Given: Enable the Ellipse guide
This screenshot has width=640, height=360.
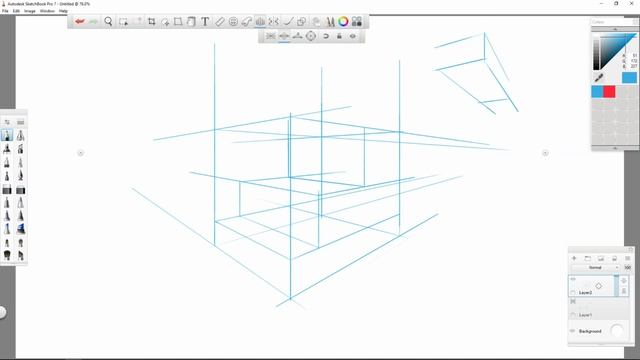Looking at the screenshot, I should (233, 22).
